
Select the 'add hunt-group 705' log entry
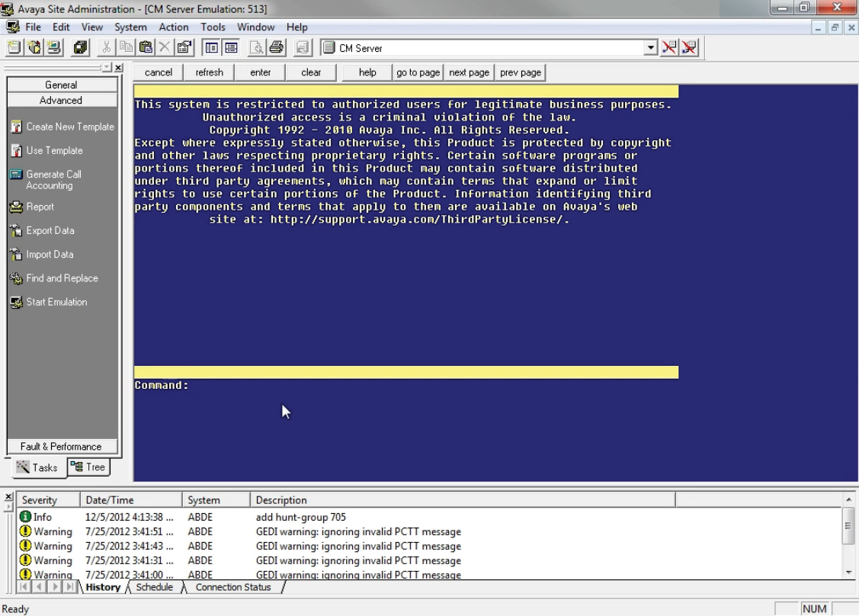(x=430, y=517)
